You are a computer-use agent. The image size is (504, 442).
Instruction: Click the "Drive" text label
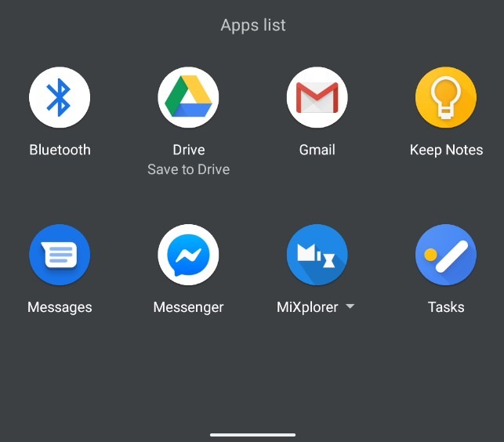click(189, 150)
